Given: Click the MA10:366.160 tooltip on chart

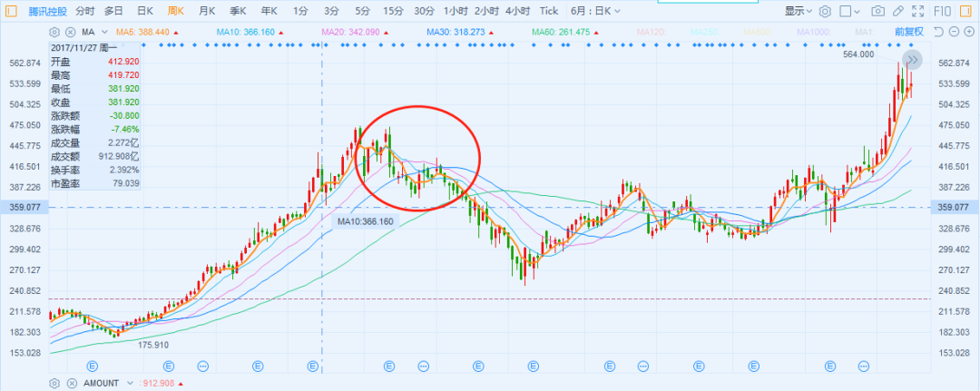Looking at the screenshot, I should 366,221.
